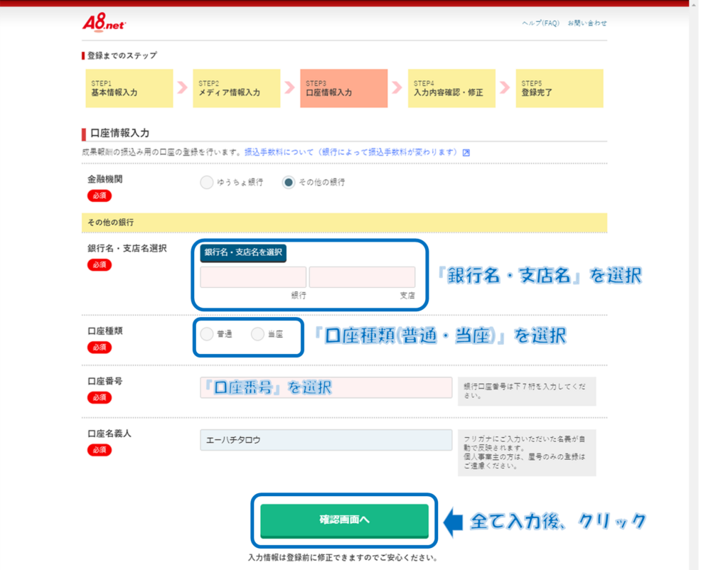Click the A8.net logo

click(104, 23)
